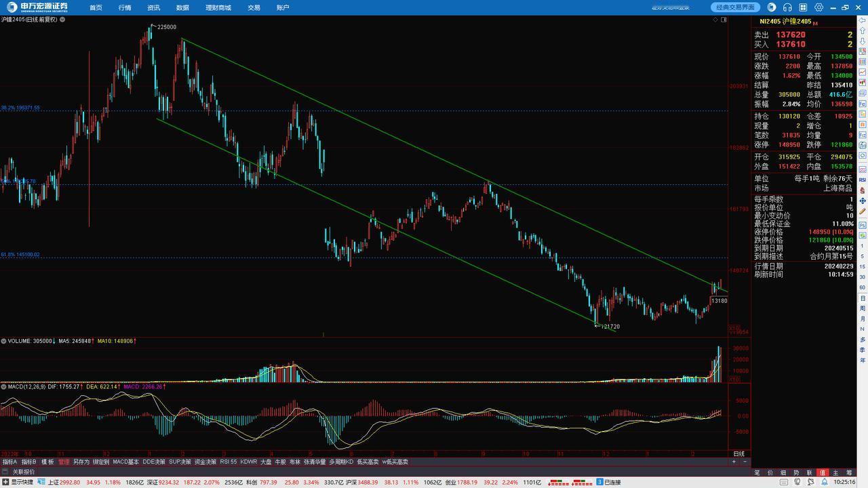Select the 指标A tab
This screenshot has height=488, width=868.
9,462
